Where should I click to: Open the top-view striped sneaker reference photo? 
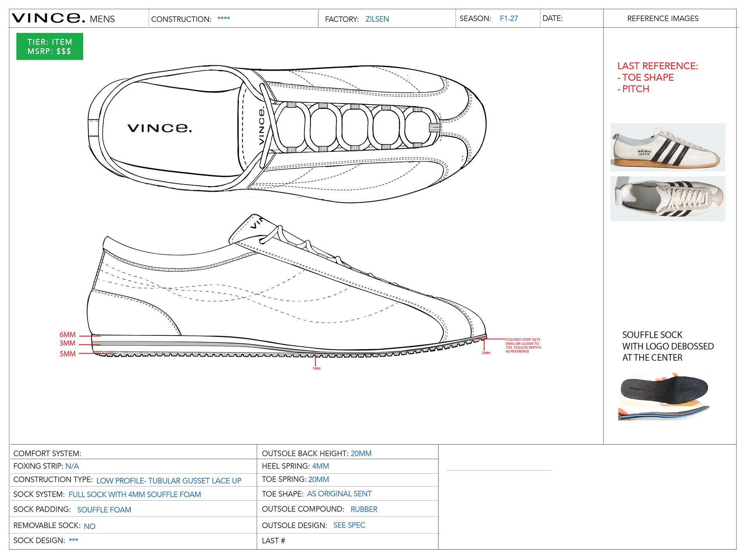668,199
